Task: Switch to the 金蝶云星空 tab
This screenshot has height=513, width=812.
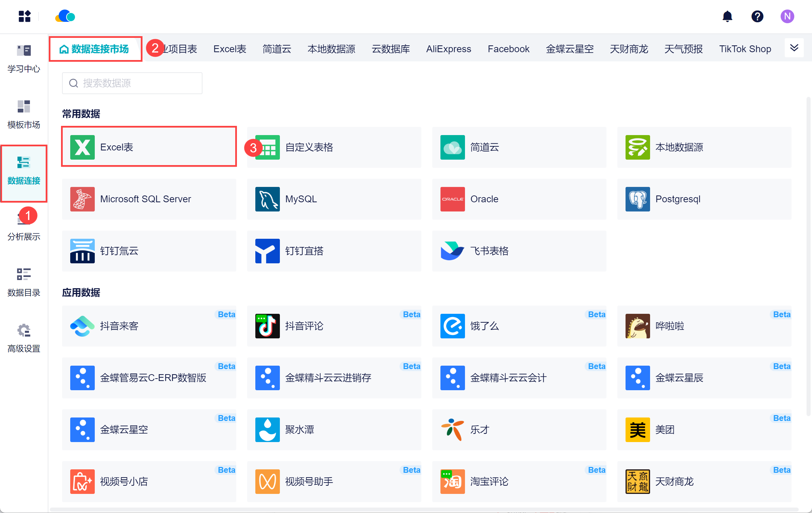Action: point(570,49)
